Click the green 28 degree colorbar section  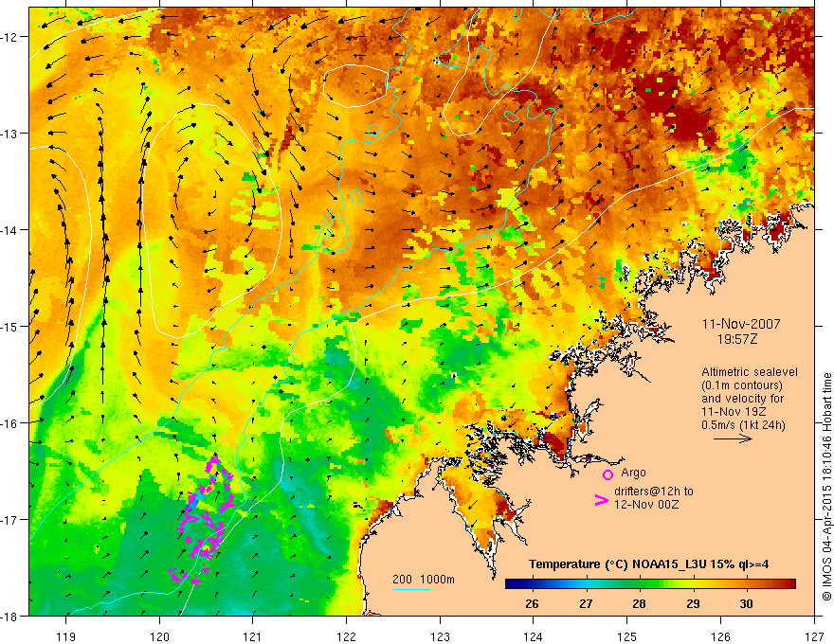tap(640, 584)
